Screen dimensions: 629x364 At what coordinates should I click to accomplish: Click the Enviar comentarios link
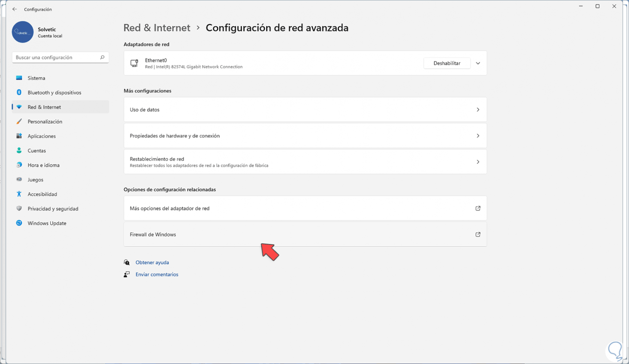pos(157,275)
